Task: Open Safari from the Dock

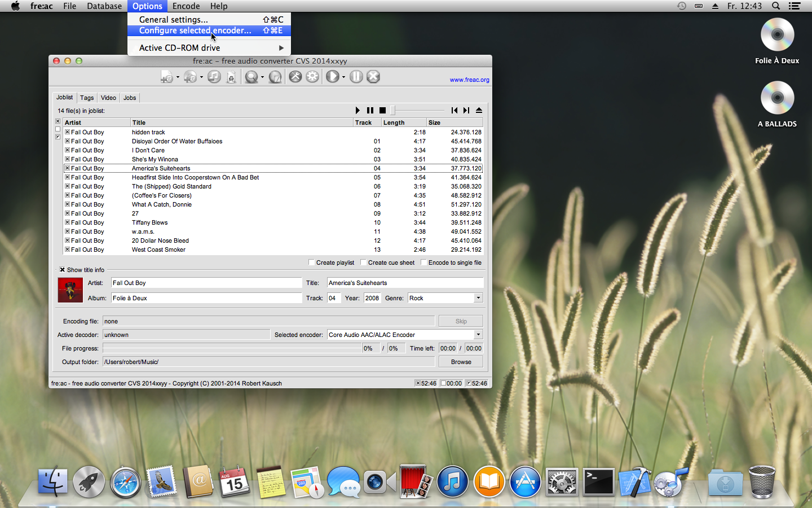Action: 125,482
